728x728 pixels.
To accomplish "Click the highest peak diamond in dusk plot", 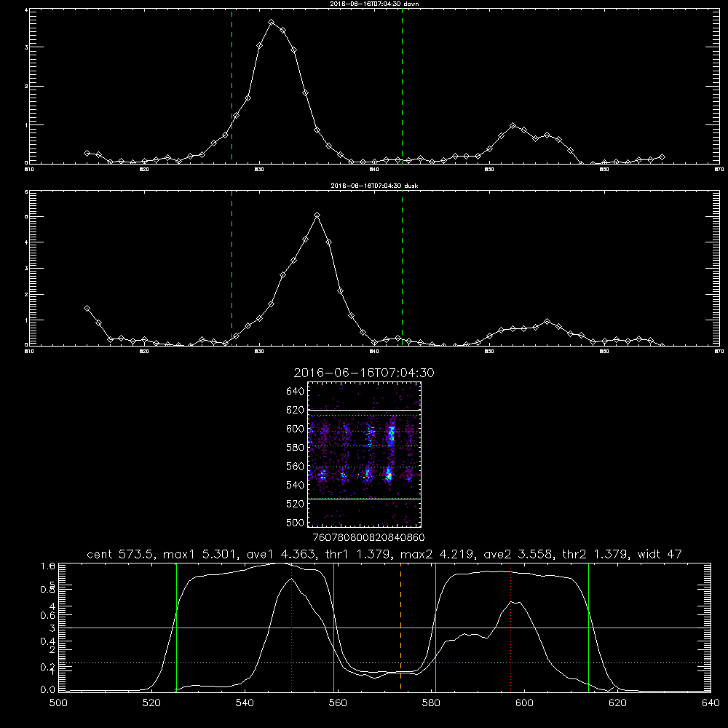I will click(317, 215).
